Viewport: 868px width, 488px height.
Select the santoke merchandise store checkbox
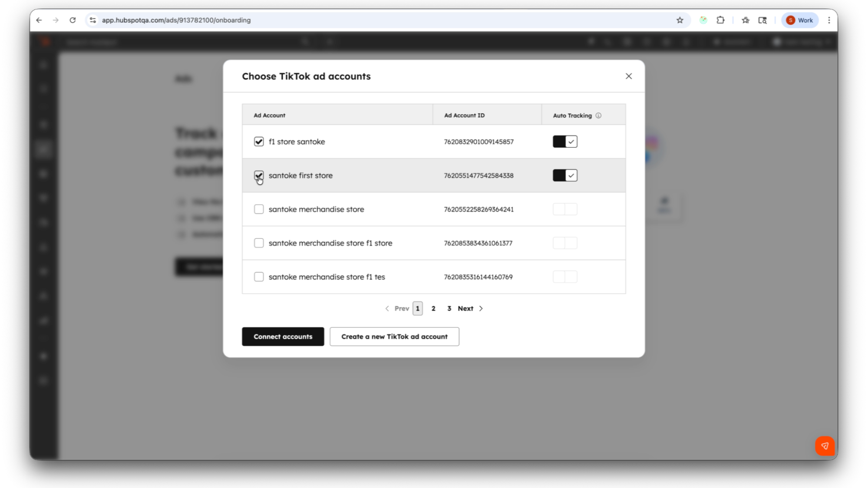[259, 209]
